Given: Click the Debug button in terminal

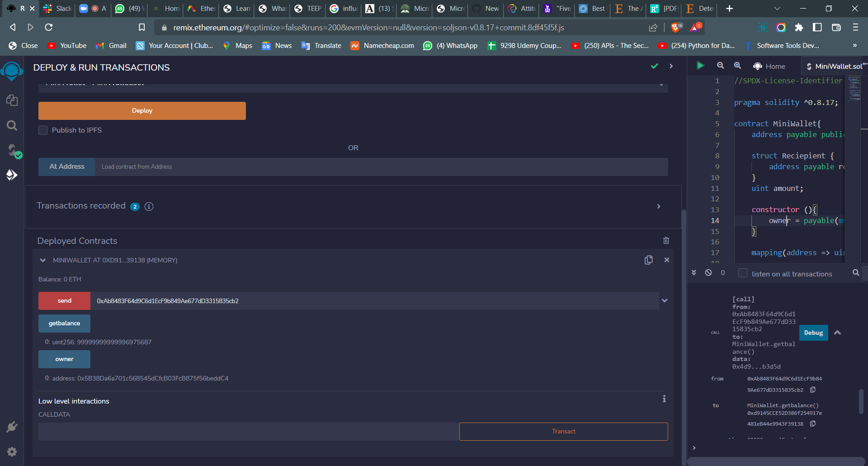Looking at the screenshot, I should coord(813,333).
